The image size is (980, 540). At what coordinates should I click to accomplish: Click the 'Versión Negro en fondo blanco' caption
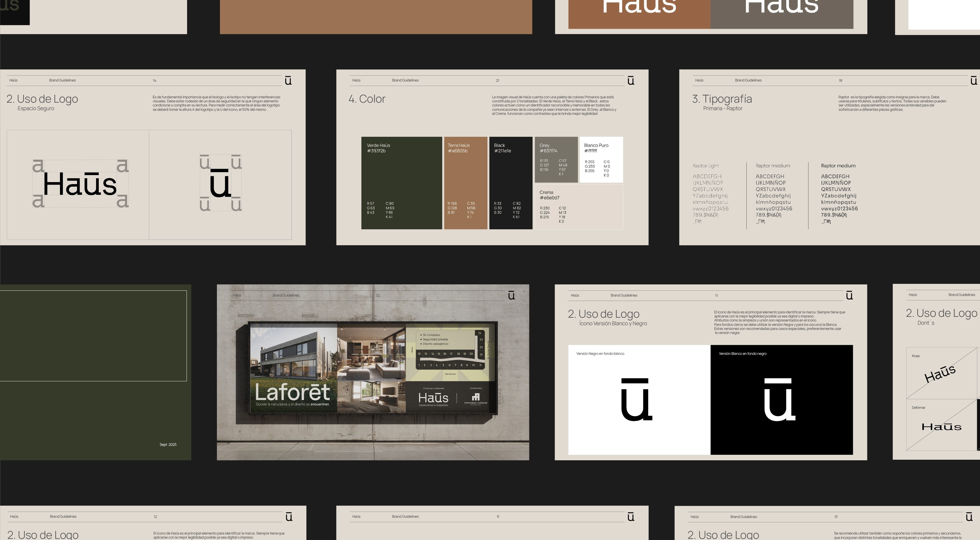(600, 354)
